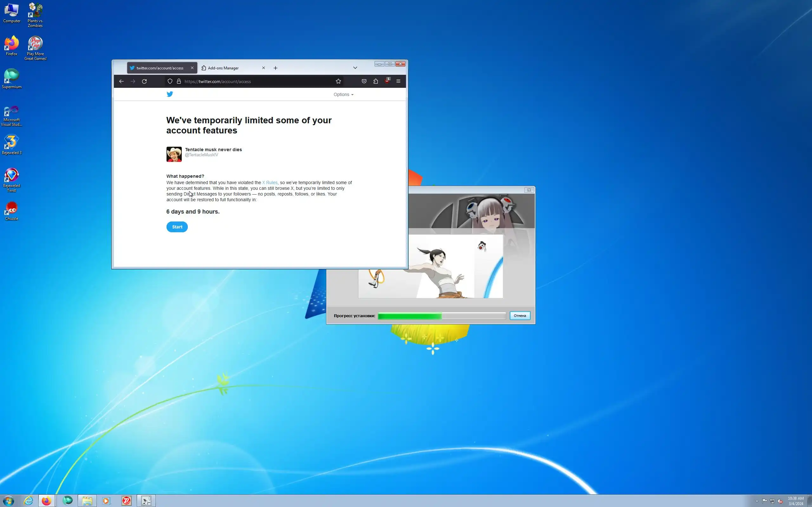Click the blue Start button
The height and width of the screenshot is (507, 812).
coord(177,227)
